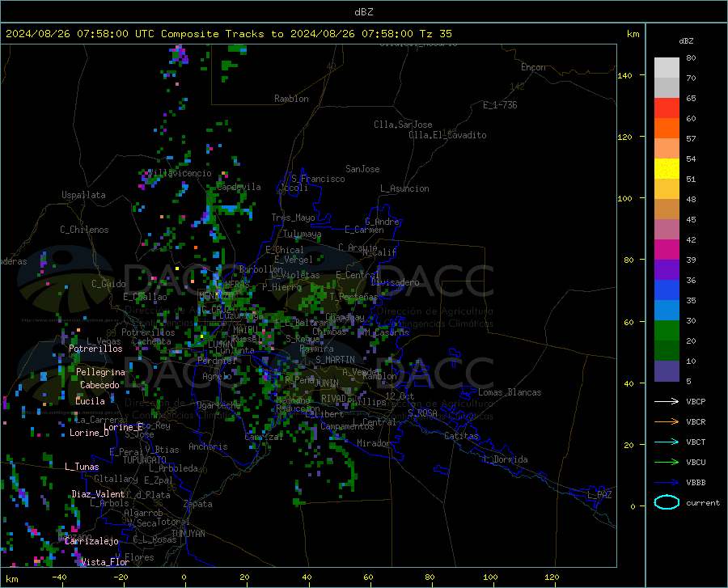This screenshot has width=728, height=588.
Task: Click the Zapata place label
Action: click(x=198, y=504)
